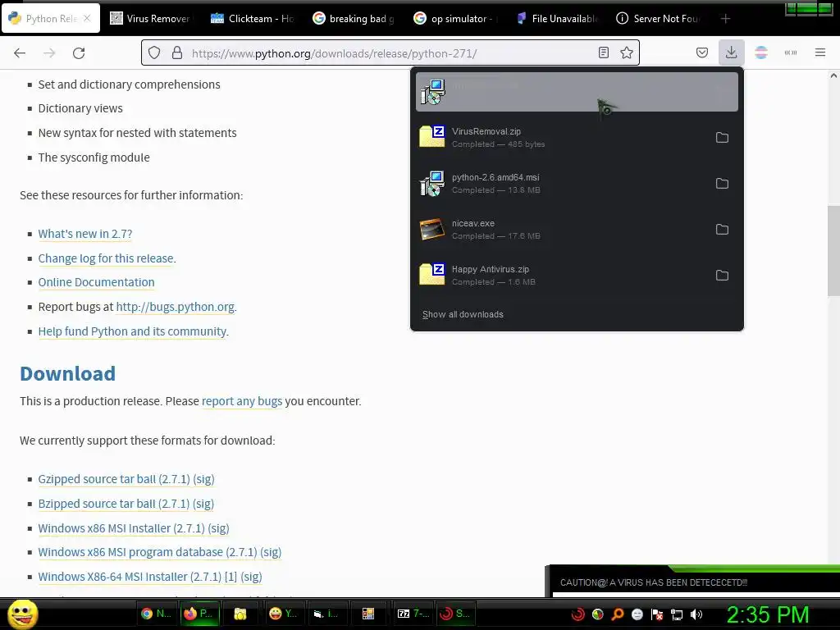The image size is (840, 630).
Task: Click the red swirl system tray icon
Action: coord(578,615)
